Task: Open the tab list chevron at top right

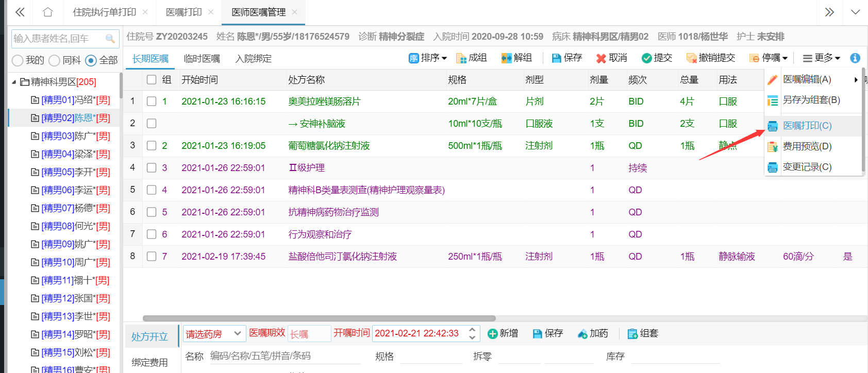Action: pyautogui.click(x=855, y=12)
